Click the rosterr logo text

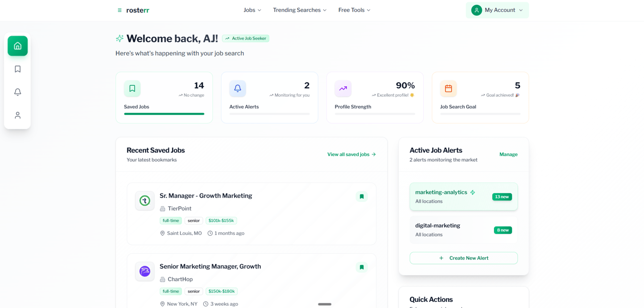pos(138,10)
